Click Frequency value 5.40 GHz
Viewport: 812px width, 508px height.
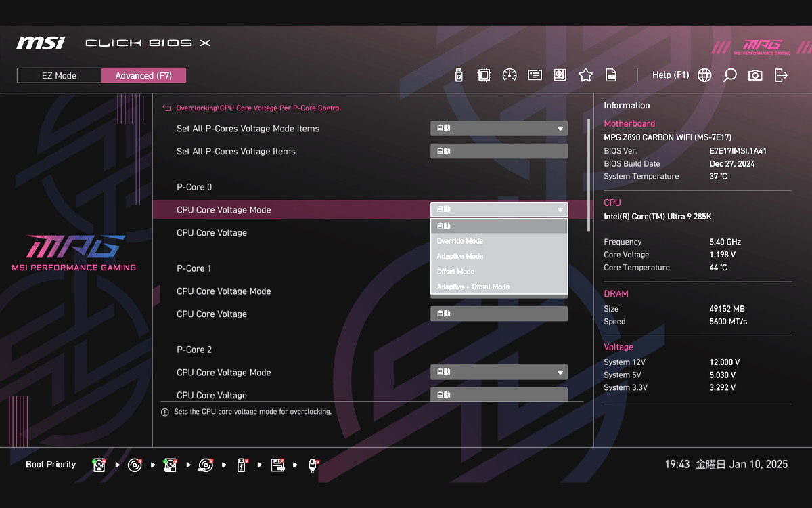[x=725, y=242]
